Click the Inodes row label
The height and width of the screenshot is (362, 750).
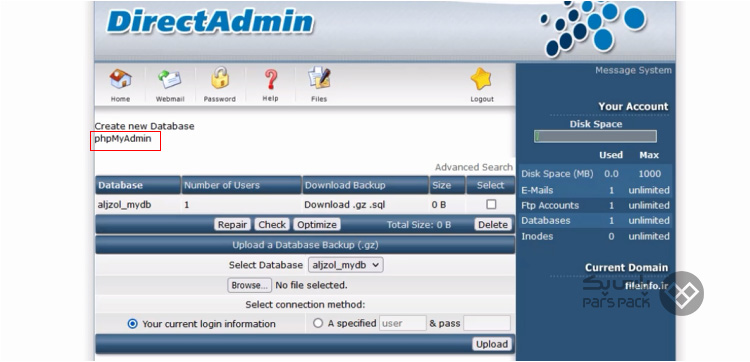[537, 236]
